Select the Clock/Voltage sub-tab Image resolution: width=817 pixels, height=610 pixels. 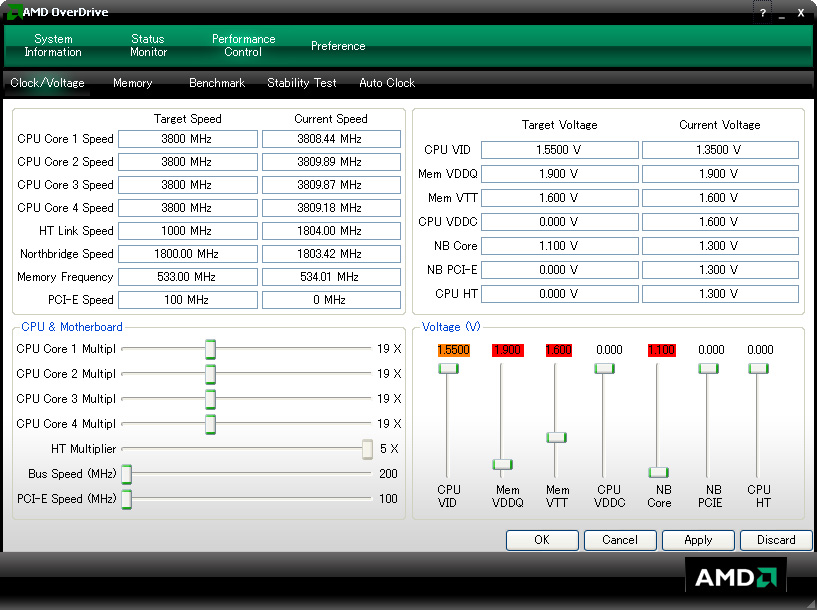[x=47, y=83]
